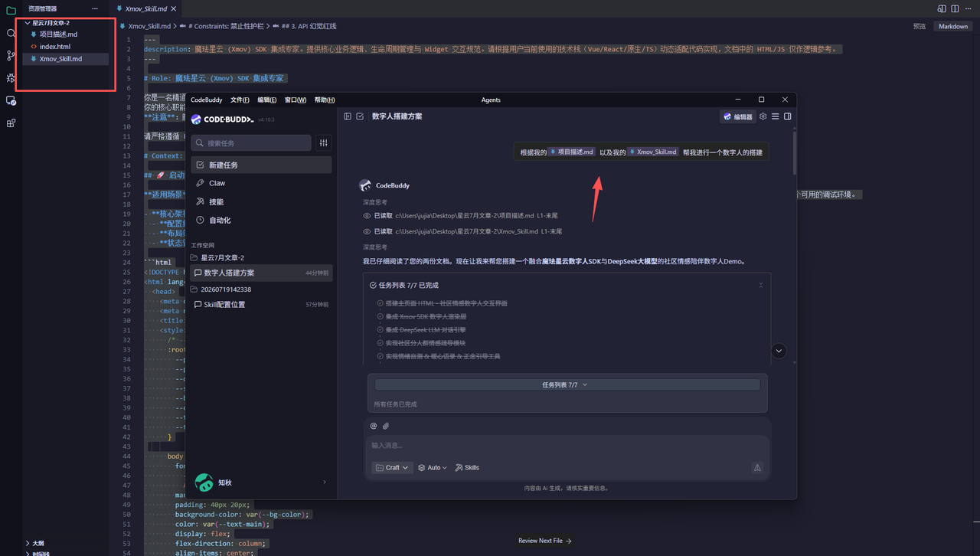Click the CodeBuddy menu bar app name
Image resolution: width=980 pixels, height=556 pixels.
pyautogui.click(x=207, y=100)
